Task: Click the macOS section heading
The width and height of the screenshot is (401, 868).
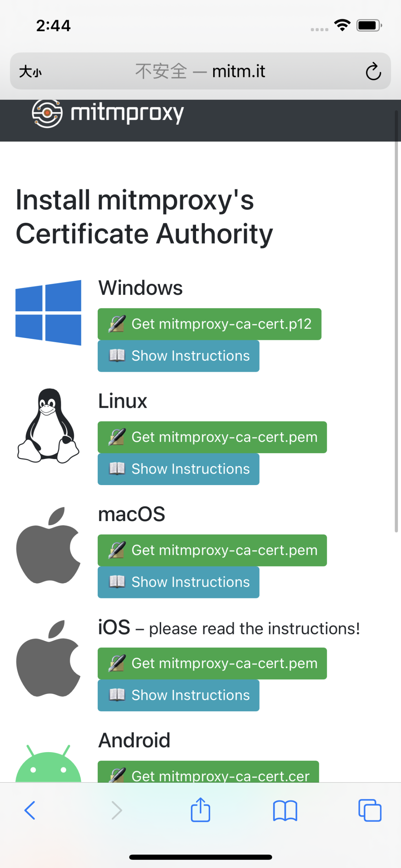Action: [x=131, y=514]
